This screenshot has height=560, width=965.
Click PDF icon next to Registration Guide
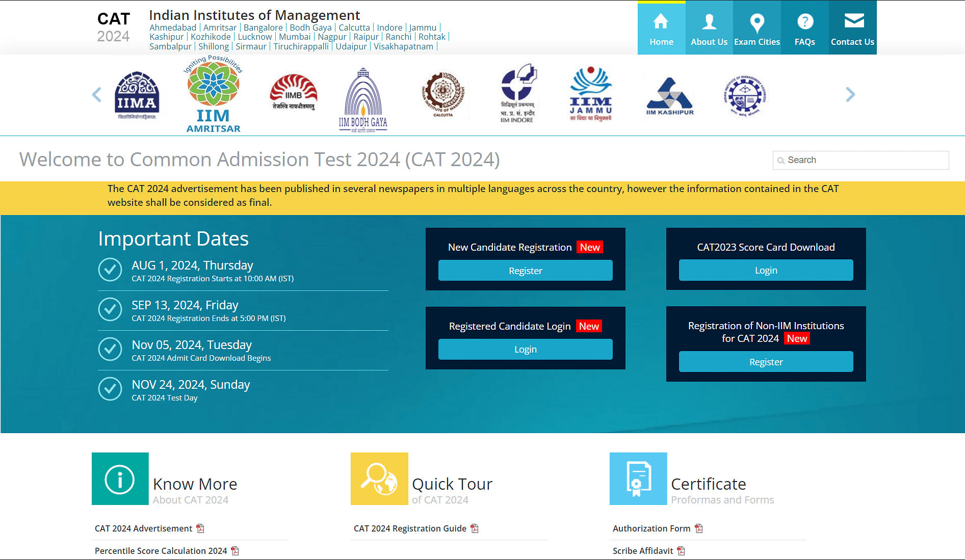[475, 528]
